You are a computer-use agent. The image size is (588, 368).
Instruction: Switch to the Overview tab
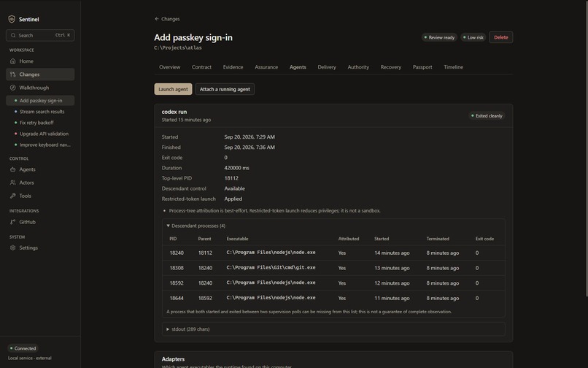[169, 67]
